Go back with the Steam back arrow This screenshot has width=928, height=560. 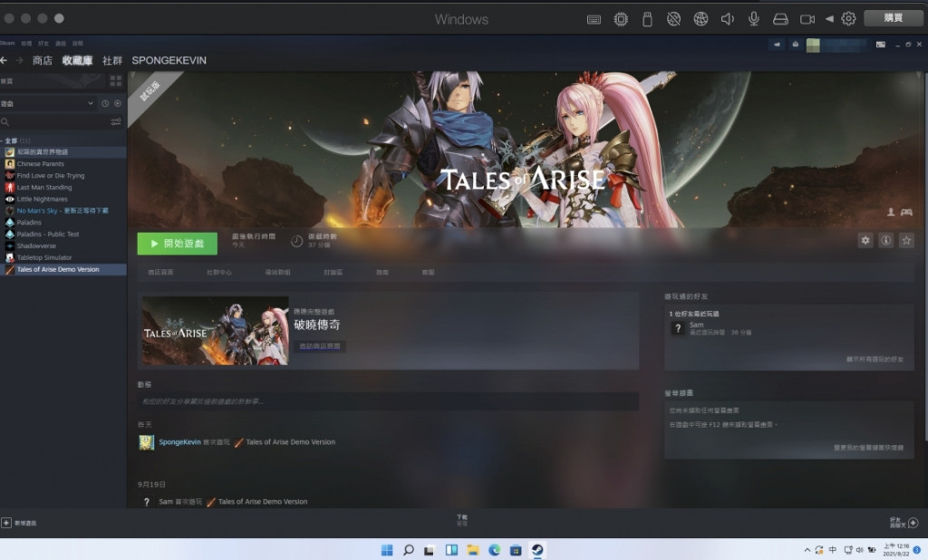(x=4, y=61)
